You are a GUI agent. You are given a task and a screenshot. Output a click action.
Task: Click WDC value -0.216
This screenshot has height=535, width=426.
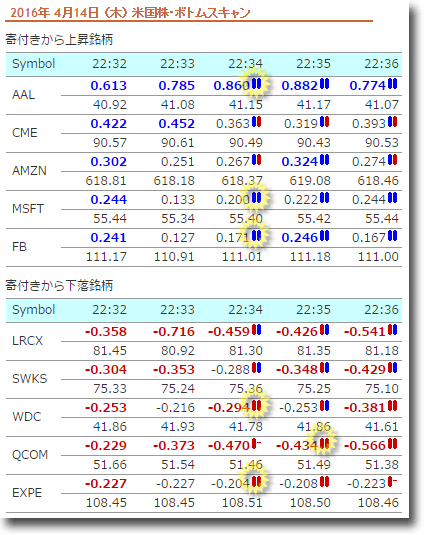coord(175,408)
